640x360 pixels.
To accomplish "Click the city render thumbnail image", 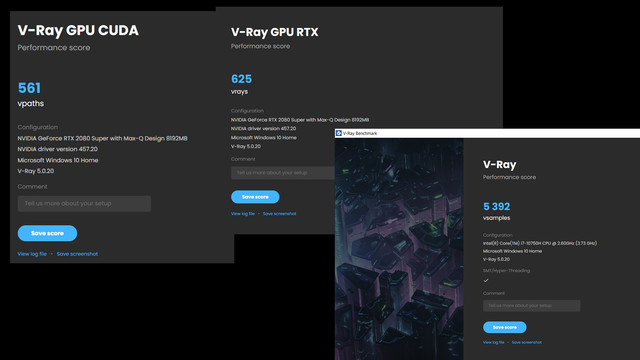I will (399, 249).
